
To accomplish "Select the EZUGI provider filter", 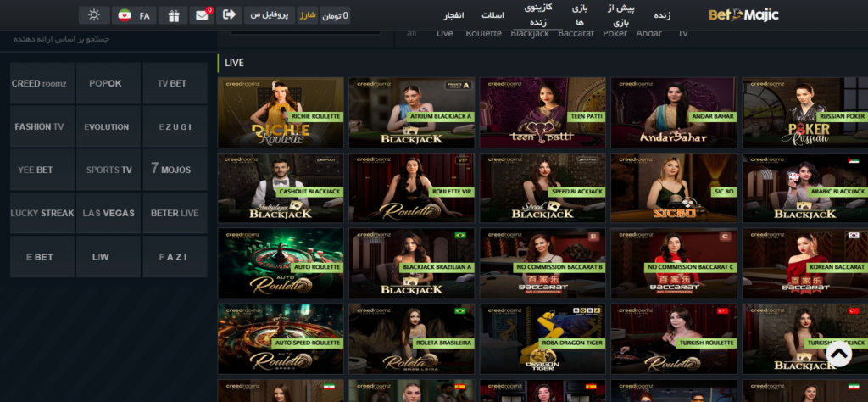I will 175,126.
